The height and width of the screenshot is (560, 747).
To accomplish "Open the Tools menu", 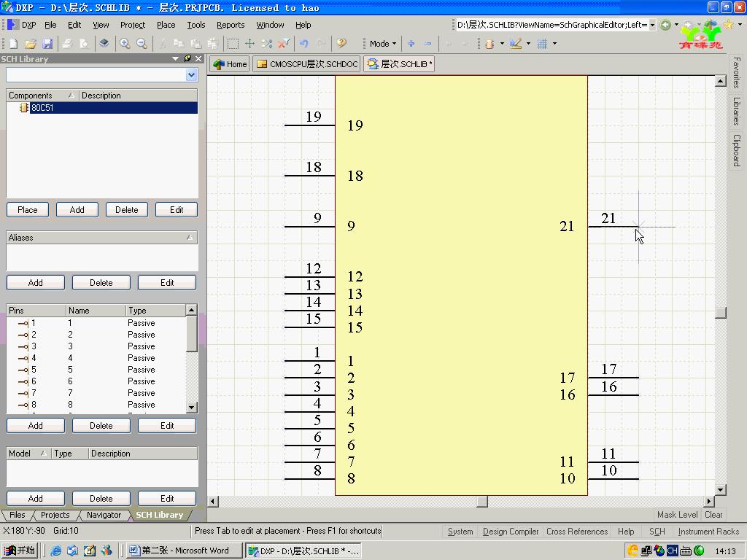I will (x=196, y=25).
